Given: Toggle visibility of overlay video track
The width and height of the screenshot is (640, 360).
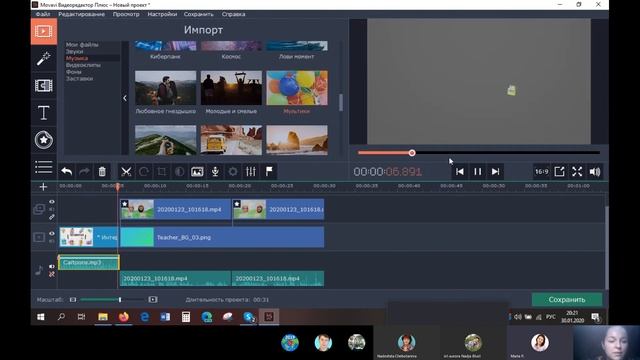Looking at the screenshot, I should 52,202.
